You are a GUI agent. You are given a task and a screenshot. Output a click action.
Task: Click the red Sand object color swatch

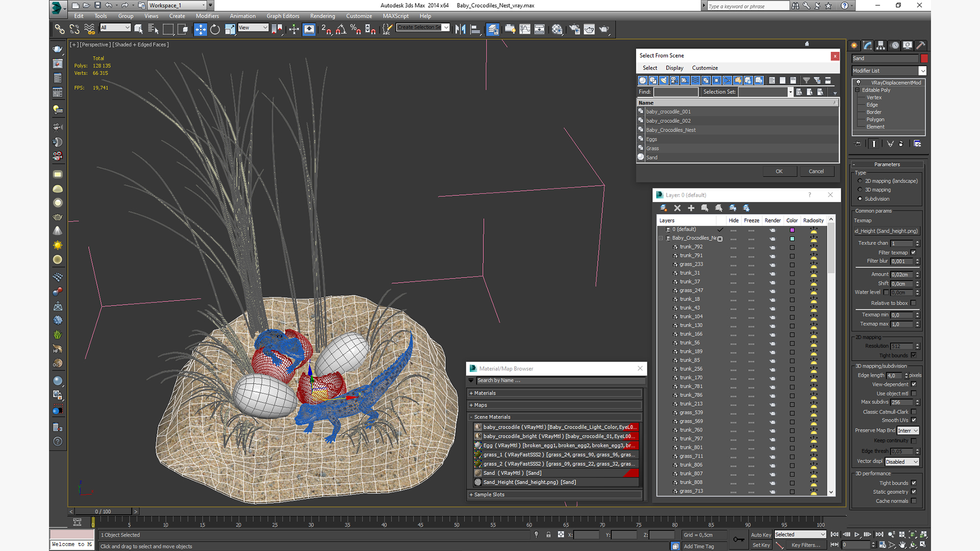click(x=924, y=59)
